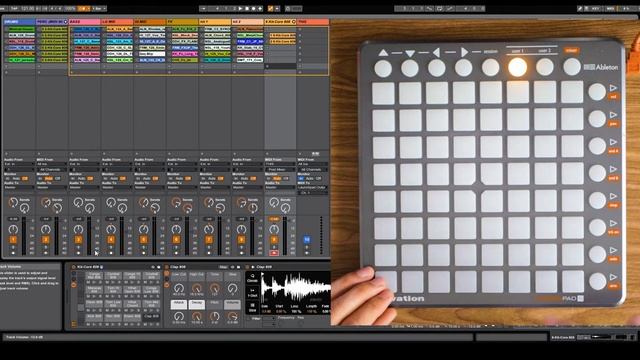The image size is (640, 360).
Task: Open track 10 Ch. 1 output channel dropdown
Action: 313,192
